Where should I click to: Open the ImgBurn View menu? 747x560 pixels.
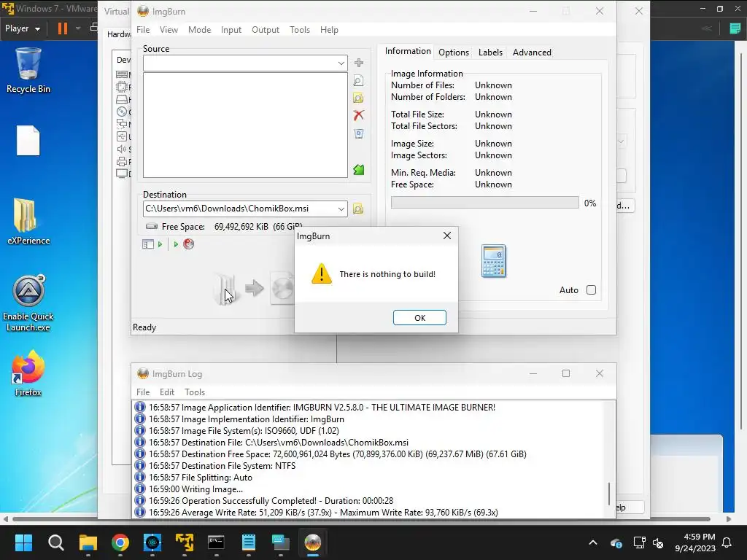tap(169, 29)
